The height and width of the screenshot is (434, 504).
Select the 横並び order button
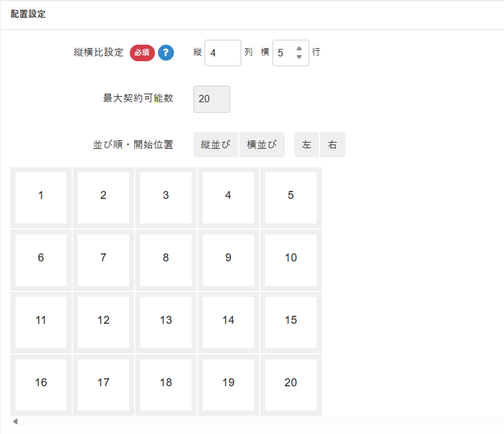tap(262, 144)
